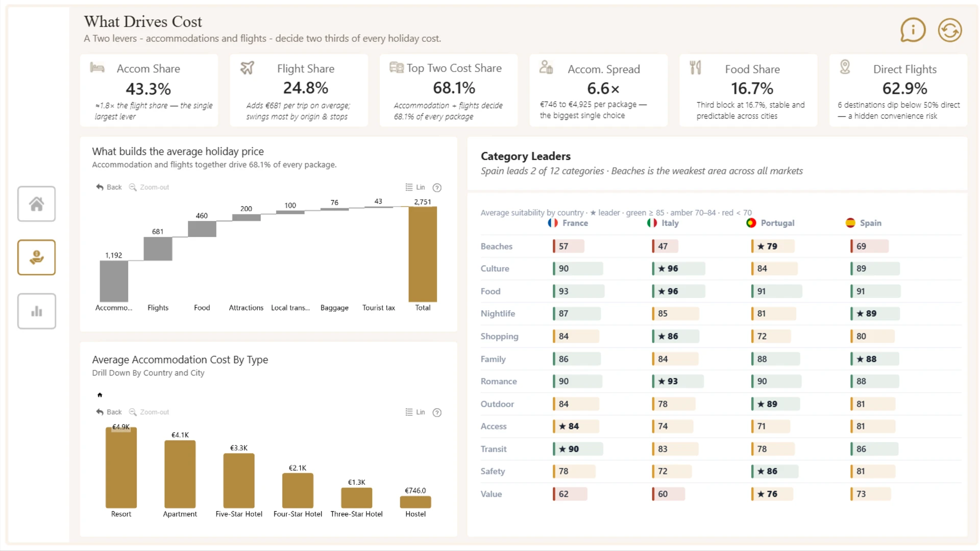Select the Total waterfall bar
This screenshot has height=551, width=980.
423,254
